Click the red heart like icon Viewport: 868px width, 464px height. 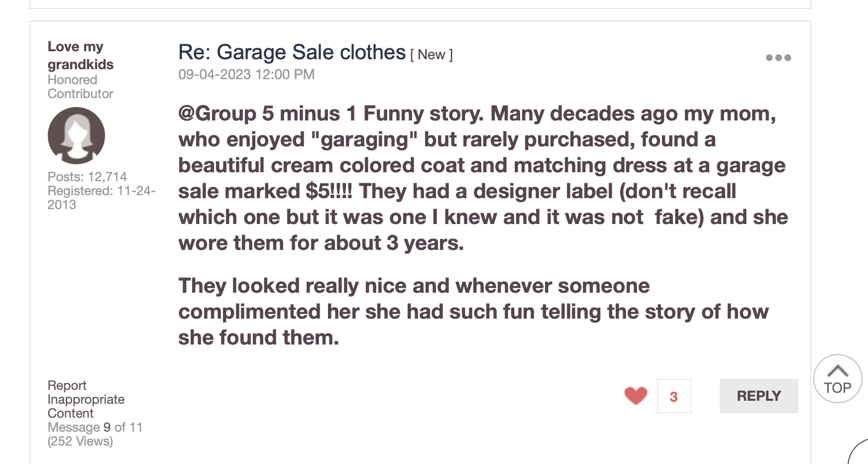[636, 396]
